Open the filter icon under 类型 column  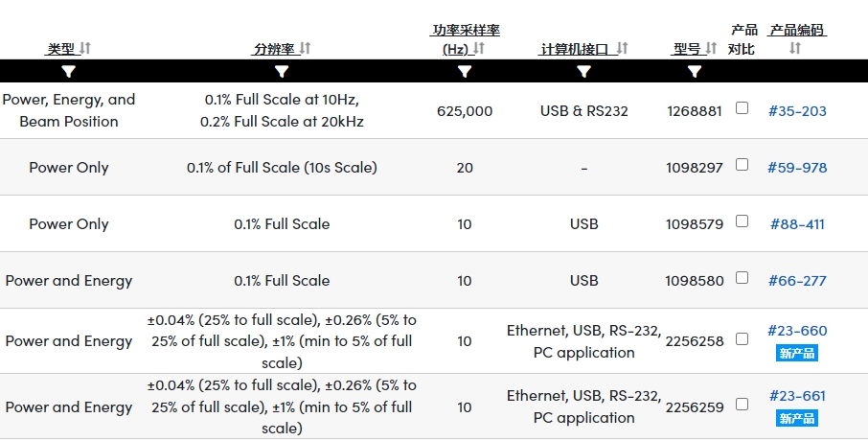pyautogui.click(x=69, y=72)
